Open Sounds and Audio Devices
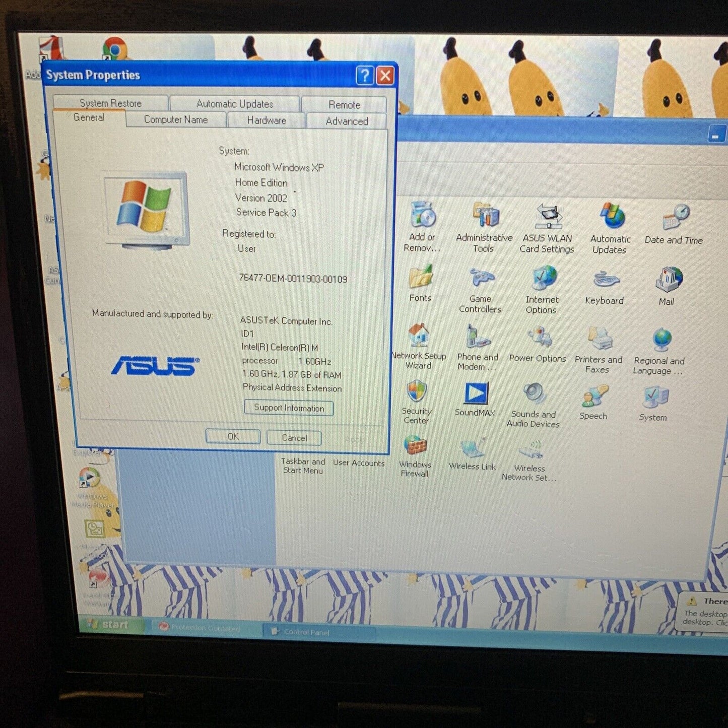The width and height of the screenshot is (728, 728). 533,392
